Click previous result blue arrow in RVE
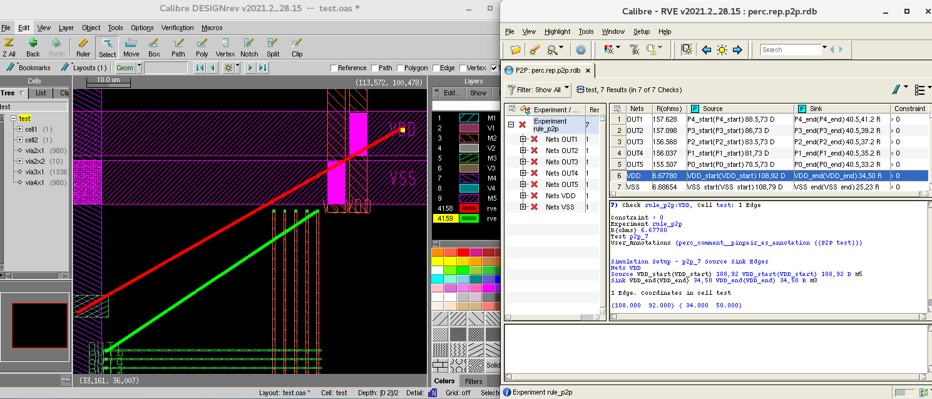The width and height of the screenshot is (932, 399). pos(706,50)
